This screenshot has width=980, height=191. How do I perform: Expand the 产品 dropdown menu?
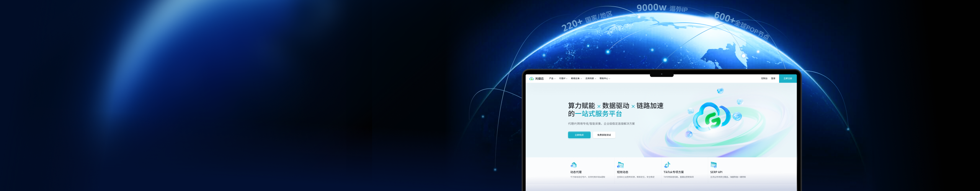point(552,79)
